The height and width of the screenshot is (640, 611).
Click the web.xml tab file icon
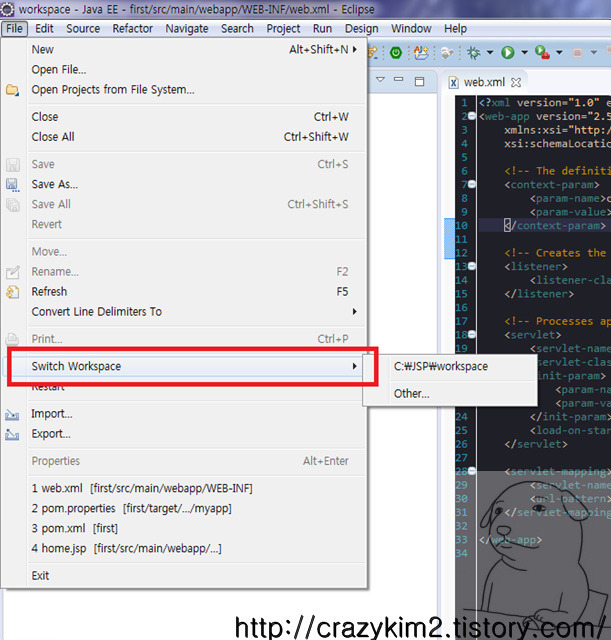(453, 83)
